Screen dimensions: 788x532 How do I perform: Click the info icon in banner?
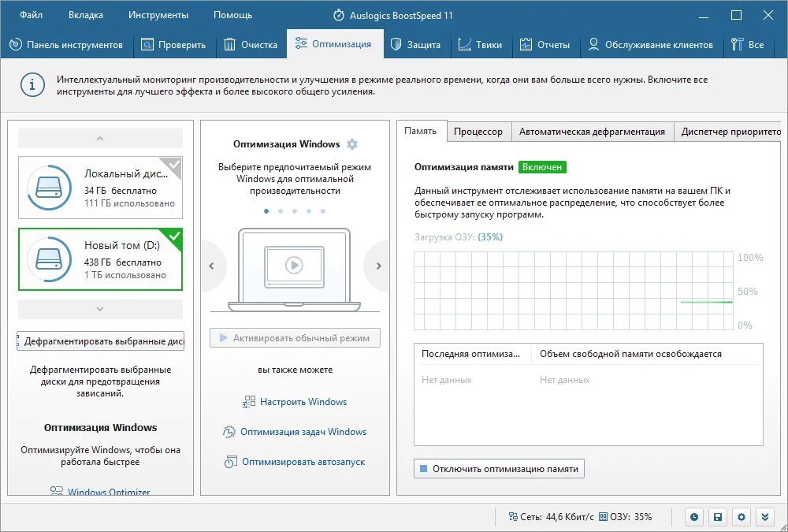click(x=32, y=85)
